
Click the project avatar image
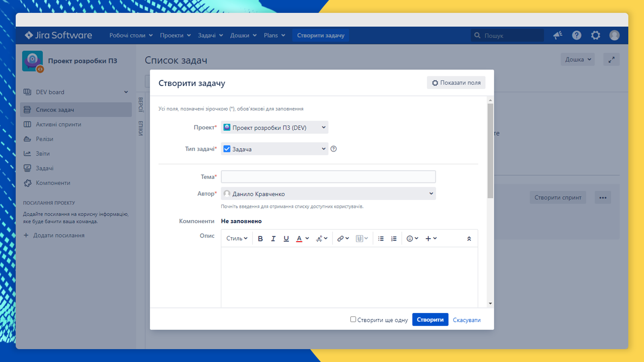(x=33, y=61)
